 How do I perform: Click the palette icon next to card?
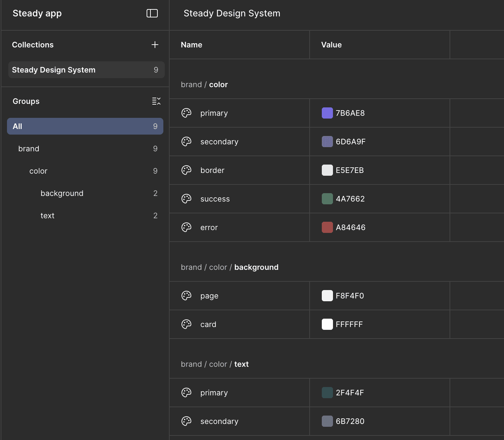point(186,324)
